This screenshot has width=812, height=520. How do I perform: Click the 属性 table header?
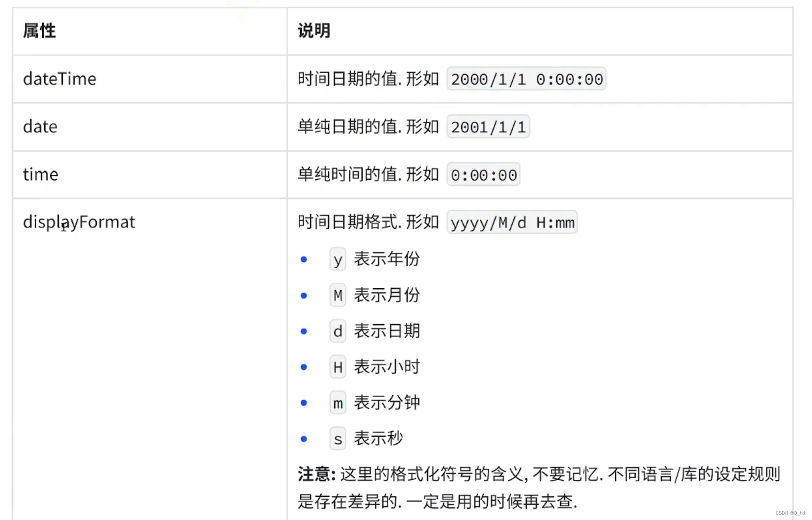(x=39, y=30)
